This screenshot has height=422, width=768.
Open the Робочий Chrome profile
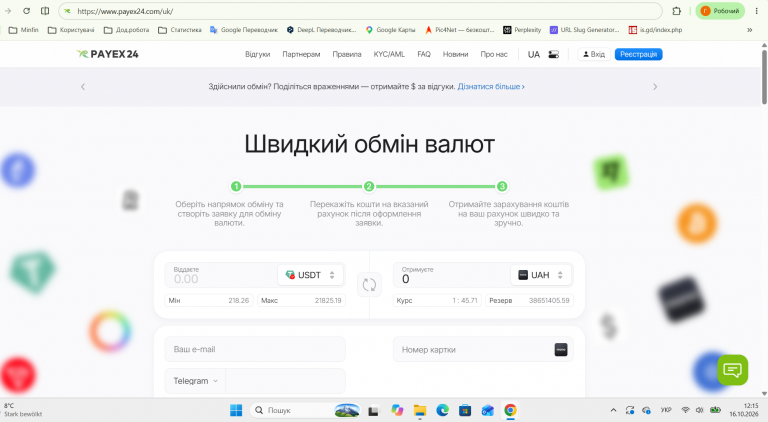[720, 11]
